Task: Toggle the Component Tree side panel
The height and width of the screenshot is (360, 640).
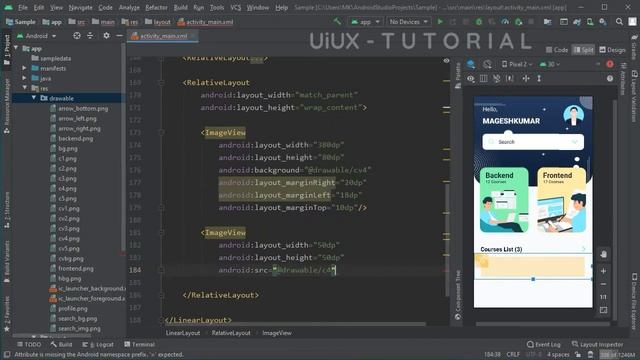Action: (x=458, y=295)
